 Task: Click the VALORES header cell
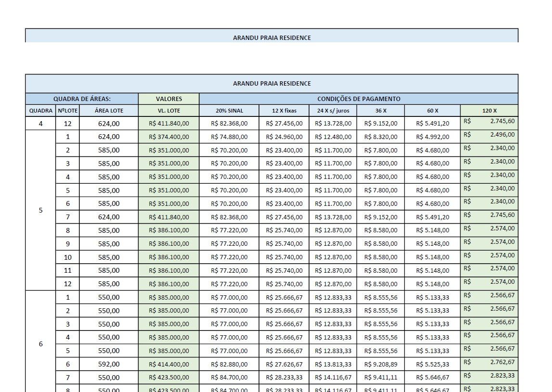click(168, 99)
